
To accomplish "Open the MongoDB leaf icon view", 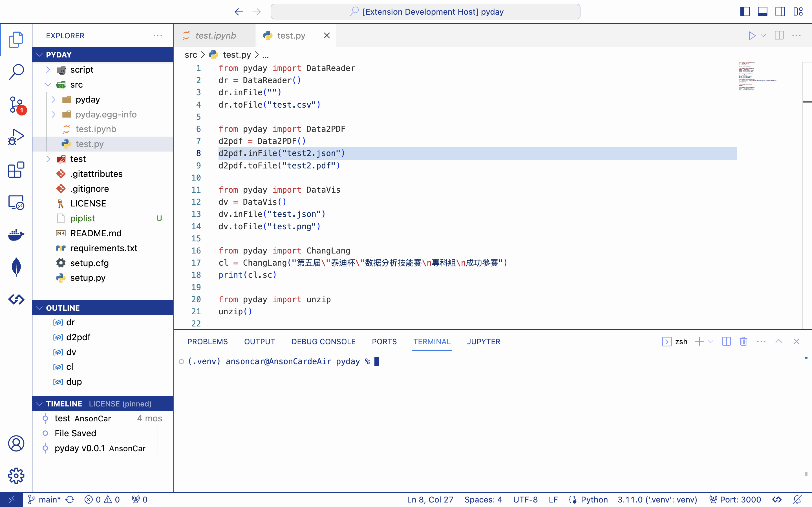I will point(16,267).
